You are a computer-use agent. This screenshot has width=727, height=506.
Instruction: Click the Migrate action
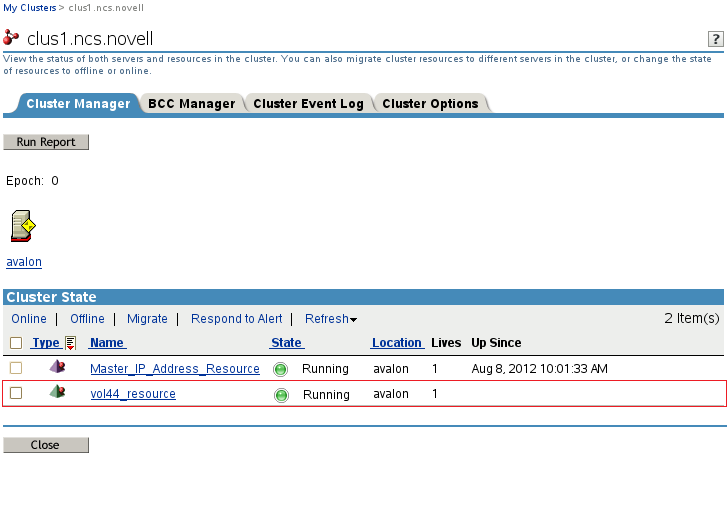(x=147, y=319)
